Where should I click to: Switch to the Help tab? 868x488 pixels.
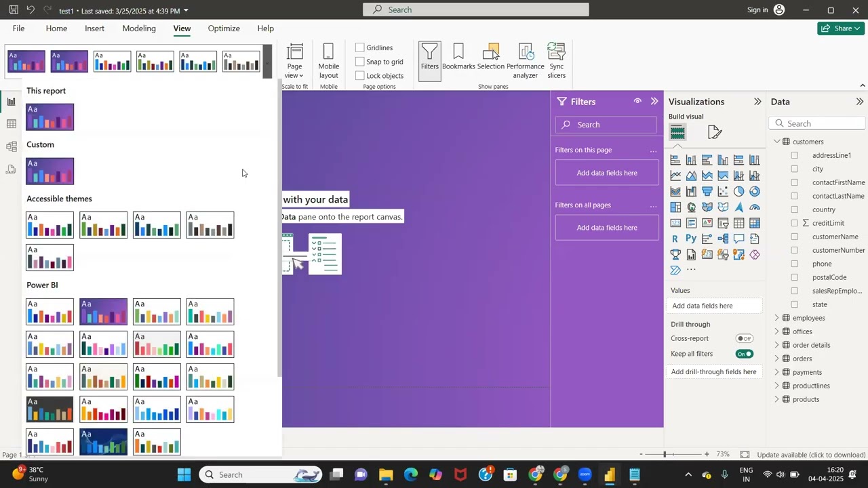(266, 28)
